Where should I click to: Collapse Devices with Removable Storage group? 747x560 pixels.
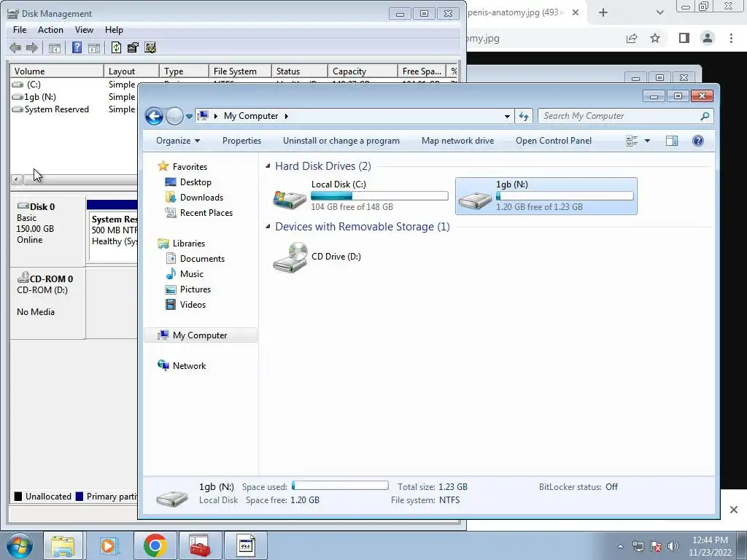(268, 226)
